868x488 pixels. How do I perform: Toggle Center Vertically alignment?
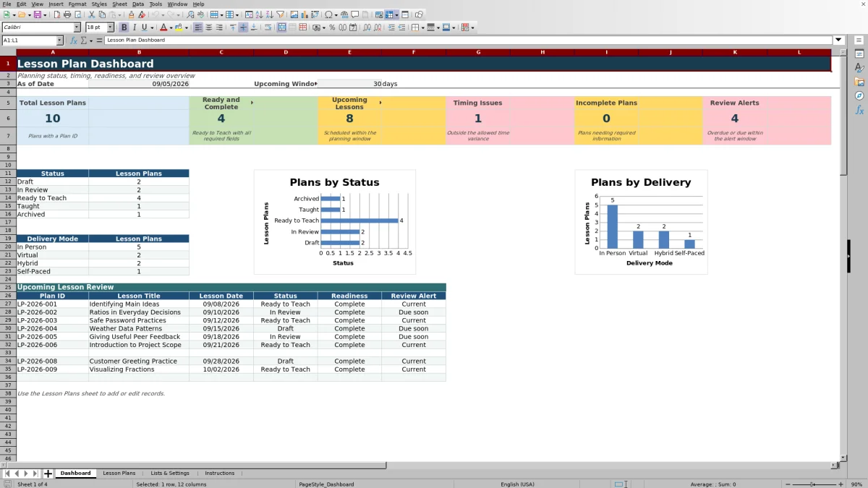243,27
